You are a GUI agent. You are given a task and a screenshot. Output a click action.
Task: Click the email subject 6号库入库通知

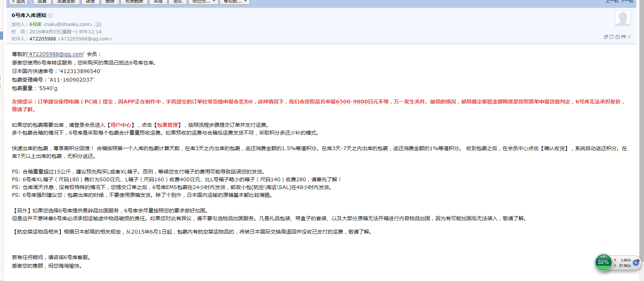click(x=29, y=15)
